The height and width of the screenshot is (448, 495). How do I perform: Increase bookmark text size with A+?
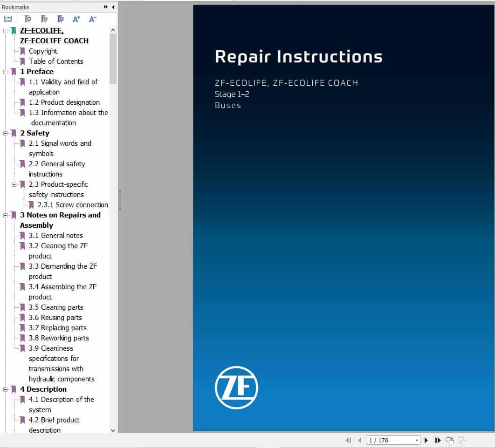point(76,19)
